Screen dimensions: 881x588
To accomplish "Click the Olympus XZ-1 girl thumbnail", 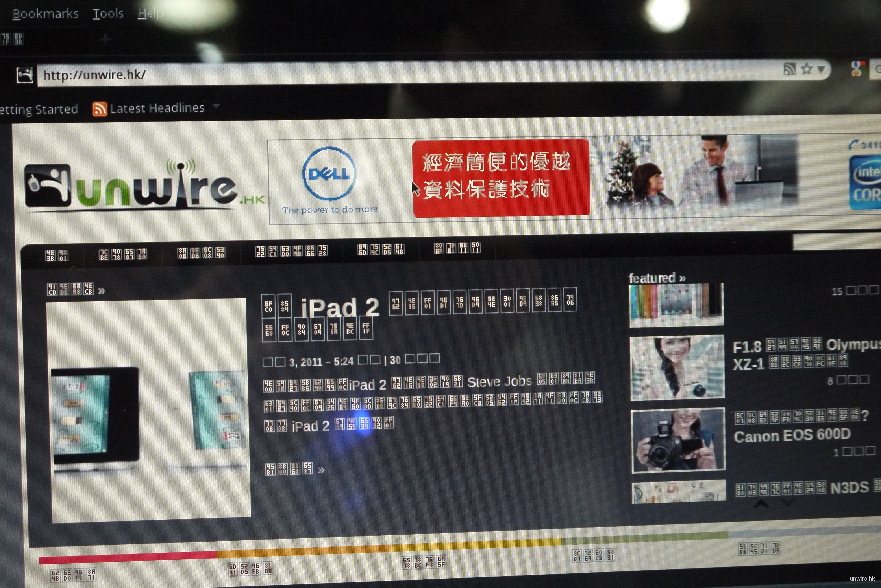I will [x=677, y=367].
